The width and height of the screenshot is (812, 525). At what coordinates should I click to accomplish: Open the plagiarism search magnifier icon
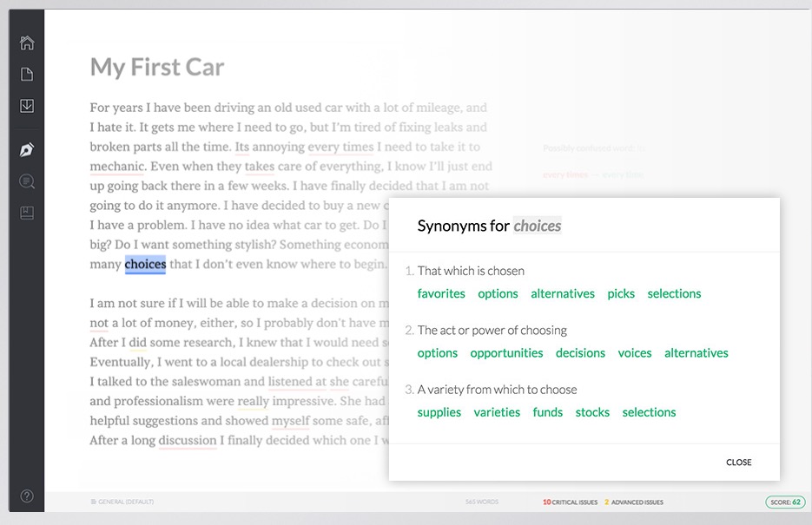click(27, 181)
